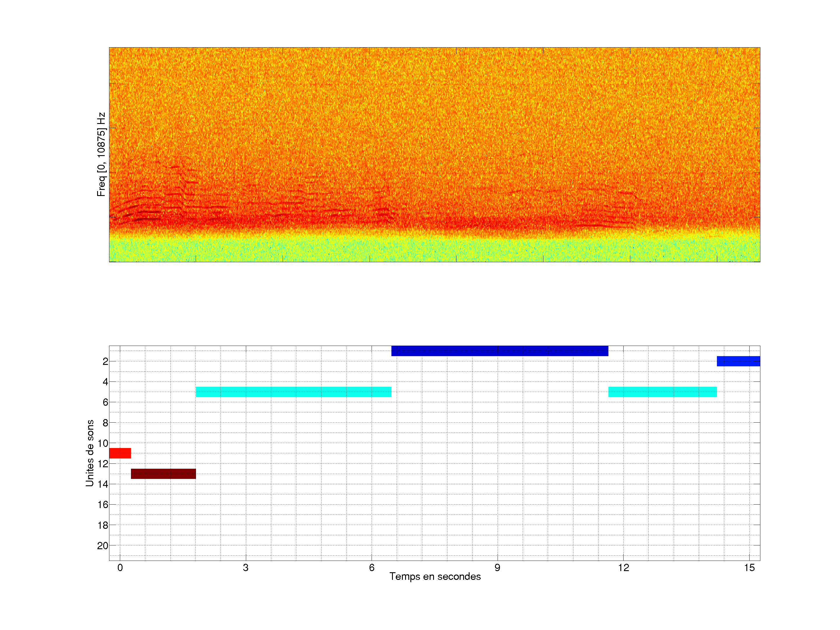Click the bright blue bar at unit 2
This screenshot has height=630, width=840.
738,361
